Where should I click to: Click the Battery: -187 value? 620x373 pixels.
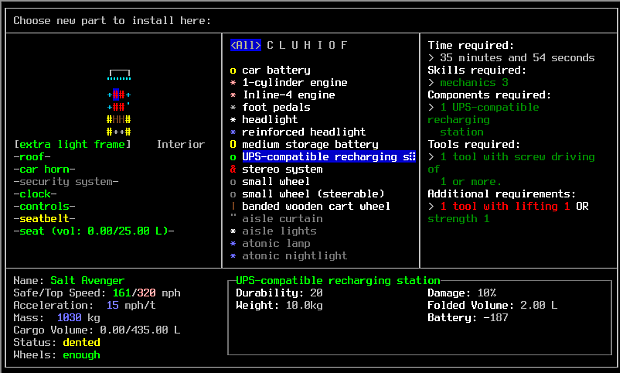(468, 318)
